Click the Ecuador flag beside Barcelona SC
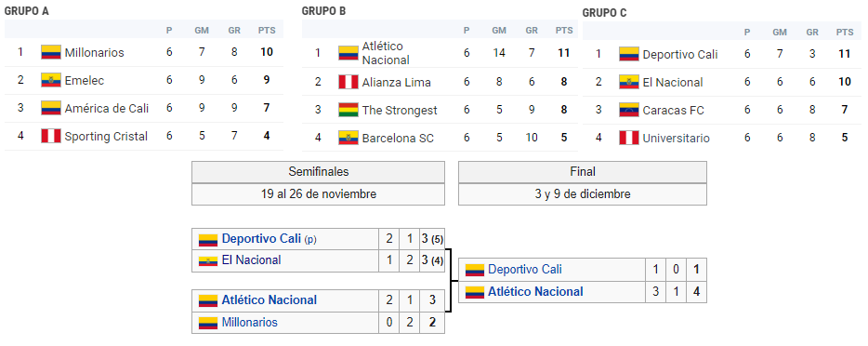The height and width of the screenshot is (346, 868). pos(349,138)
